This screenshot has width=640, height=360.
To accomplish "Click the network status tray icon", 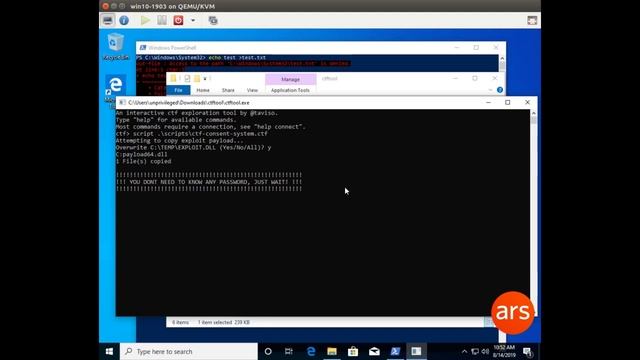I will 475,351.
